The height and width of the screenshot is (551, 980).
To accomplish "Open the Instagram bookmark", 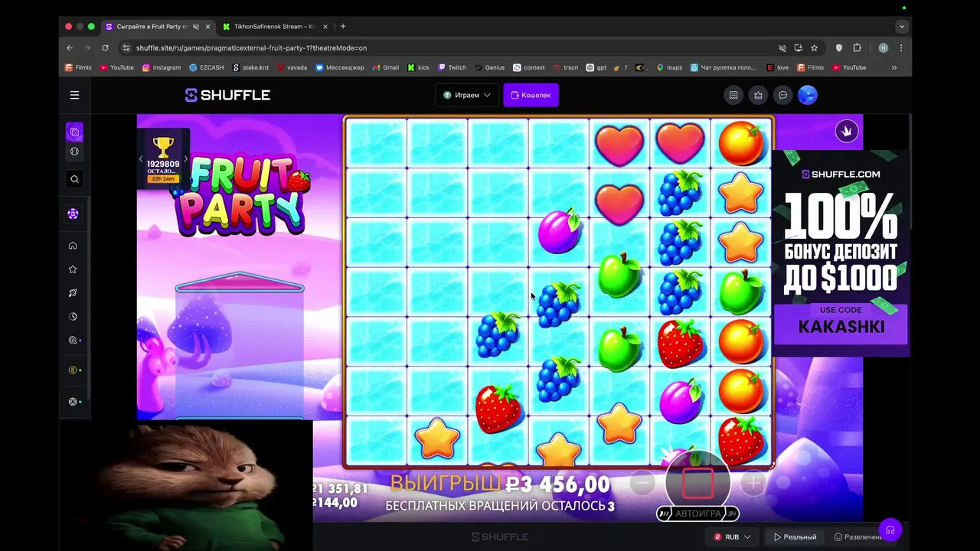I will 162,67.
